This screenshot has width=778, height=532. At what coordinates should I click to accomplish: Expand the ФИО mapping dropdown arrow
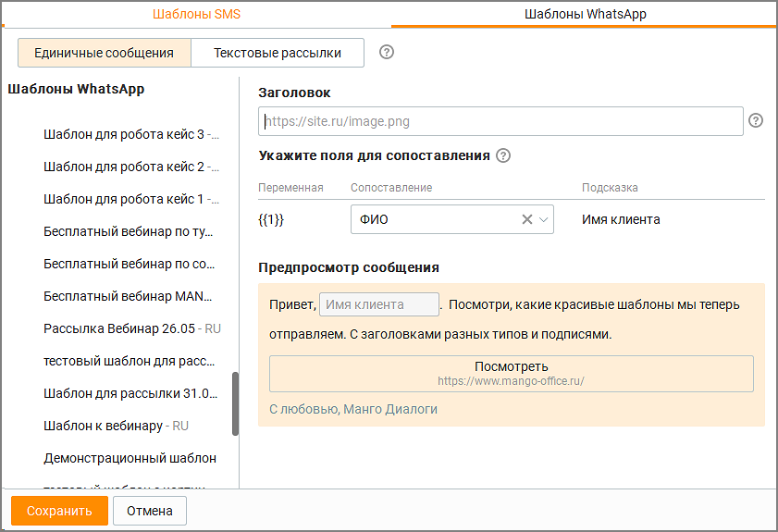[x=543, y=219]
